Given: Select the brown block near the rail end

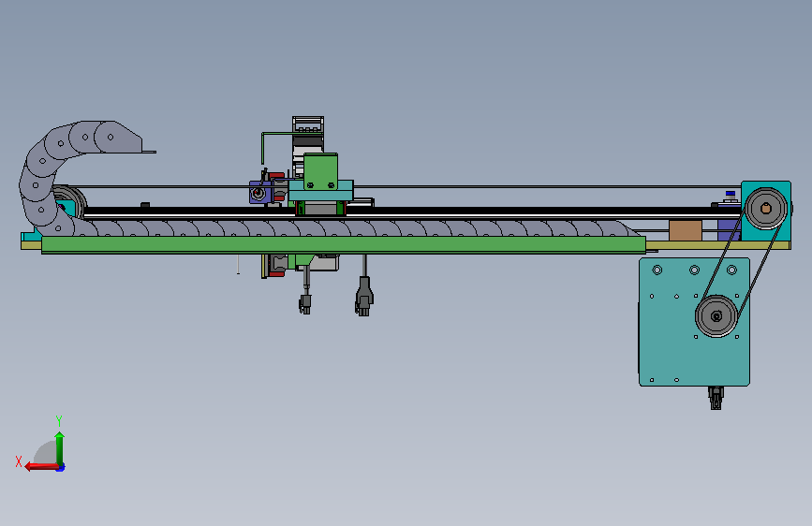Looking at the screenshot, I should (x=686, y=230).
